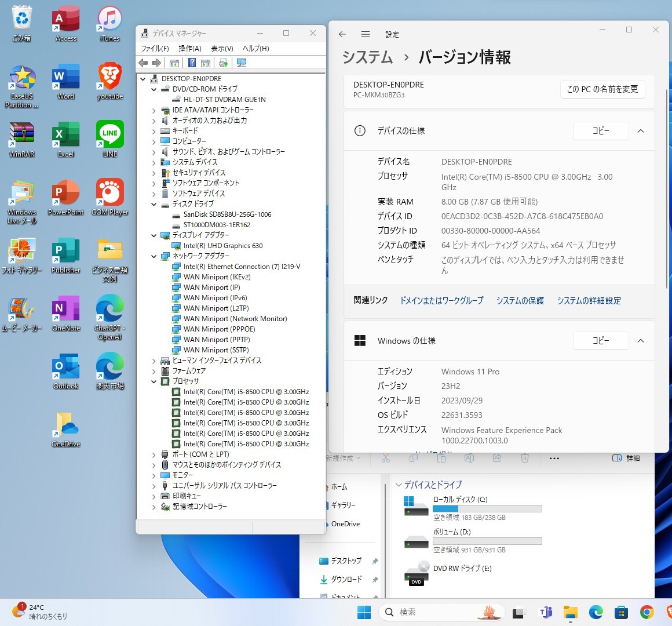Image resolution: width=672 pixels, height=626 pixels.
Task: Click この PC の名前を変更 button
Action: point(602,89)
